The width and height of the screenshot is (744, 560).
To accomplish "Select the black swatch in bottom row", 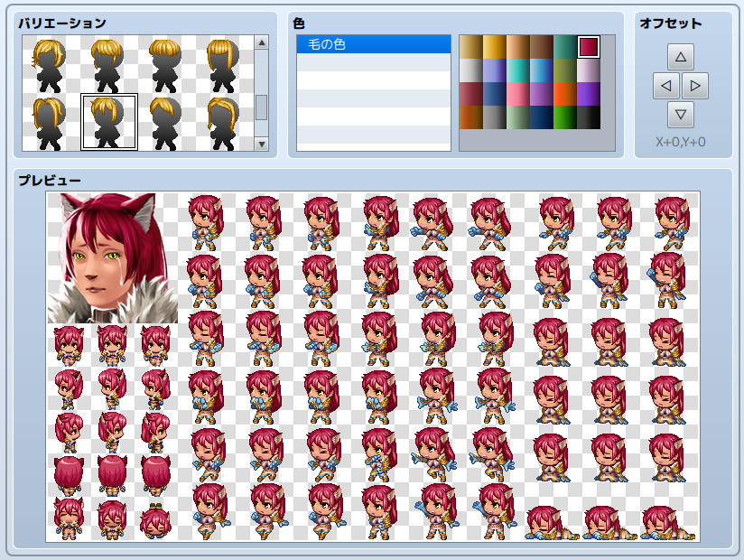I will click(589, 117).
